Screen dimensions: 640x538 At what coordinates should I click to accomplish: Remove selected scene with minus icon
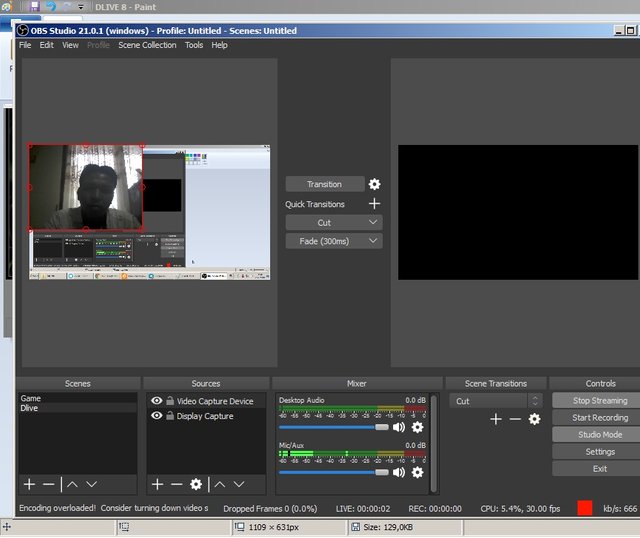pyautogui.click(x=49, y=485)
